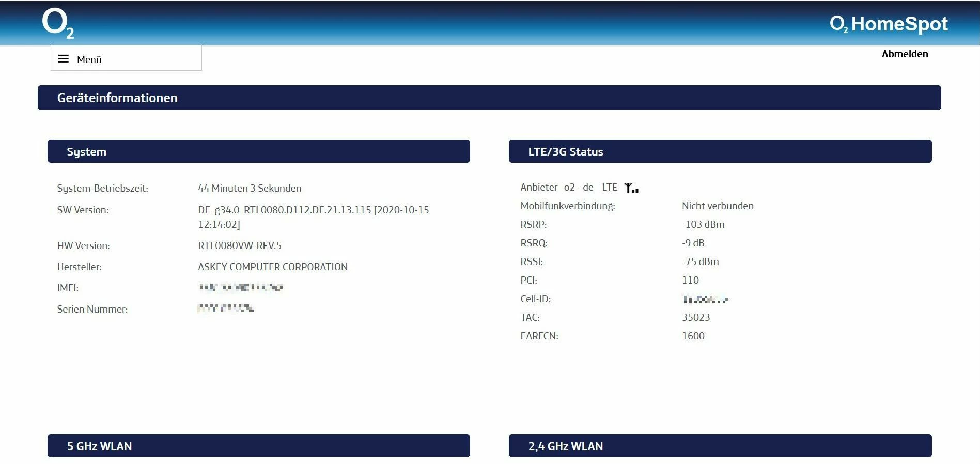Click the IMEI label
Image resolution: width=980 pixels, height=464 pixels.
tap(68, 288)
